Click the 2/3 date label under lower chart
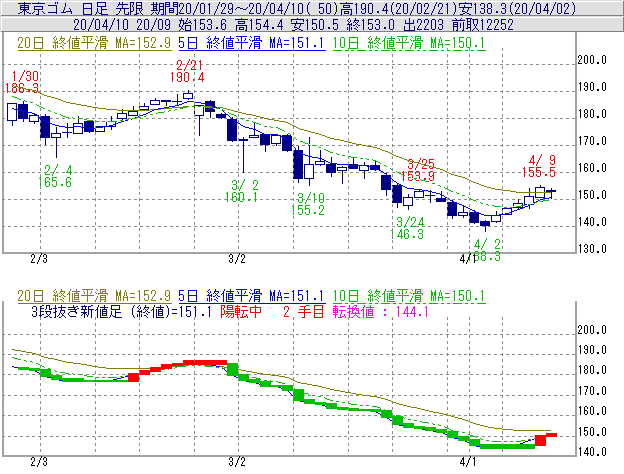The width and height of the screenshot is (624, 474). 39,462
